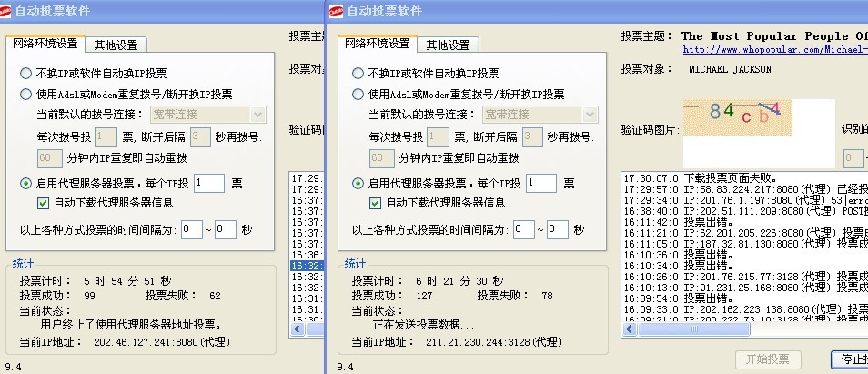Viewport: 868px width, 374px height.
Task: Click 每次拨号投 votes field in right window
Action: click(438, 136)
